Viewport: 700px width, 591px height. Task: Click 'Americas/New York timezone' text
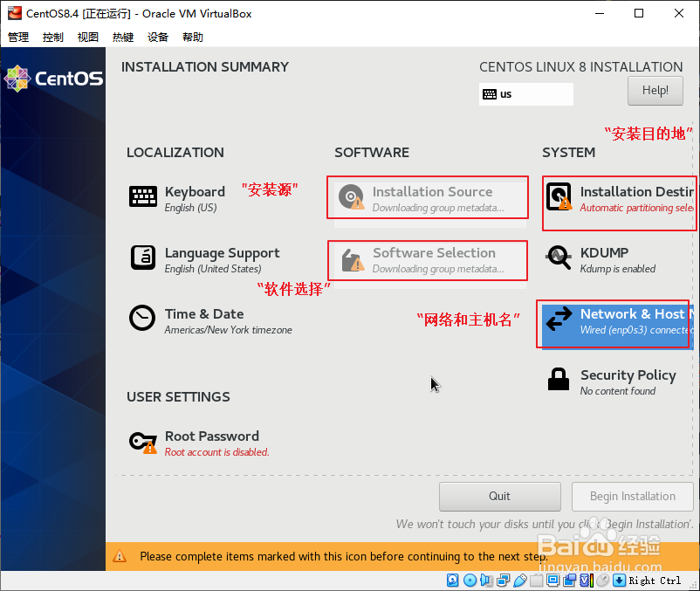(x=229, y=330)
